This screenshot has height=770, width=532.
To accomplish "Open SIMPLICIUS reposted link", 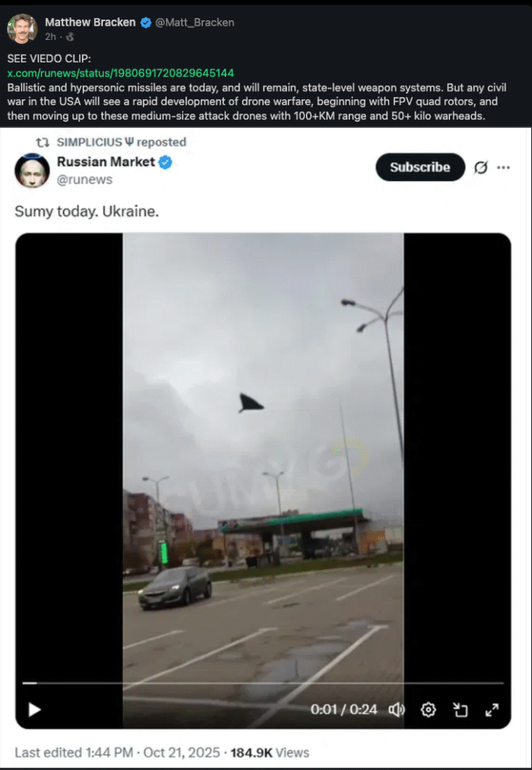I will (x=121, y=142).
